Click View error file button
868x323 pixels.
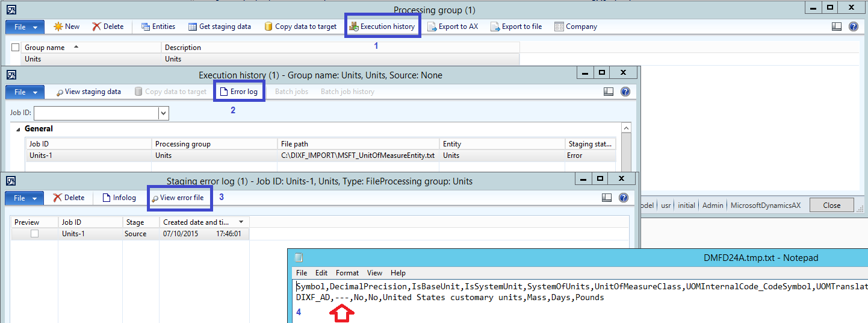tap(178, 198)
